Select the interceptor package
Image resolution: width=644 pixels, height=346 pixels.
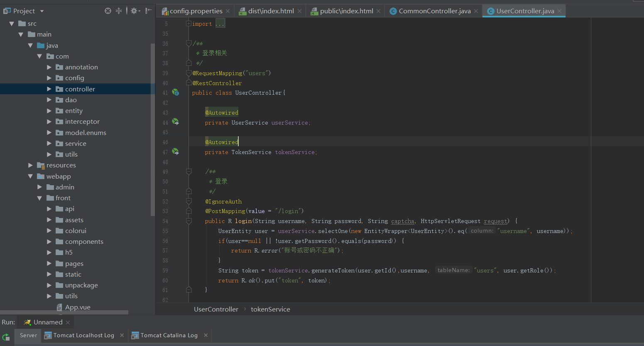point(82,122)
